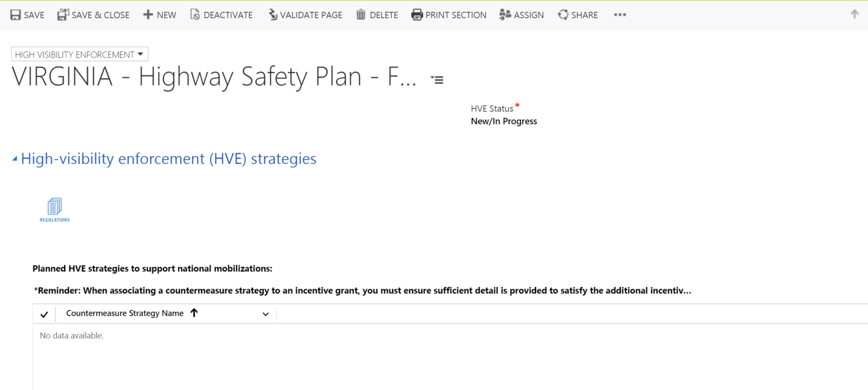
Task: Open the more commands ellipsis menu
Action: (620, 15)
